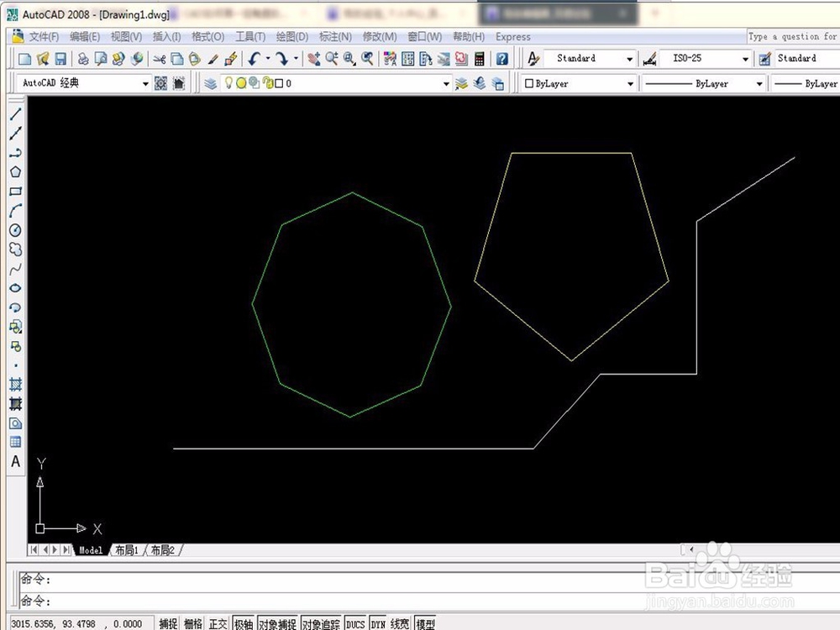The image size is (840, 630).
Task: Select the Rectangle tool
Action: 15,192
